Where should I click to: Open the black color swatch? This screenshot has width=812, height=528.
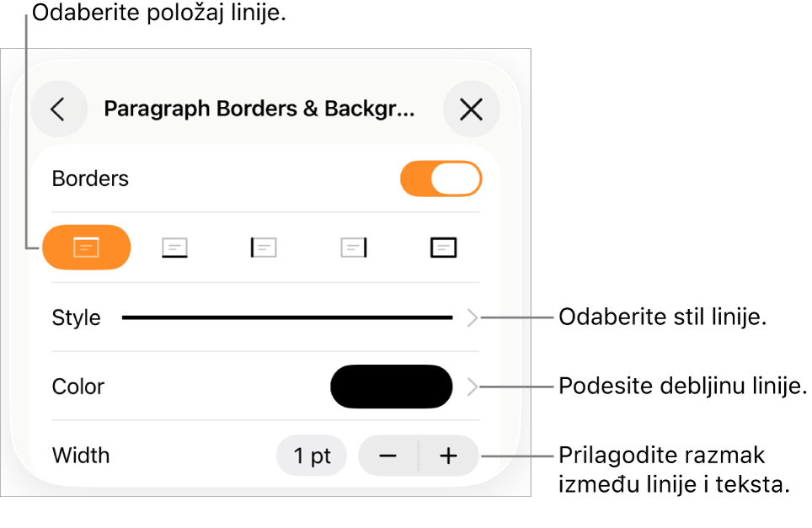(392, 387)
